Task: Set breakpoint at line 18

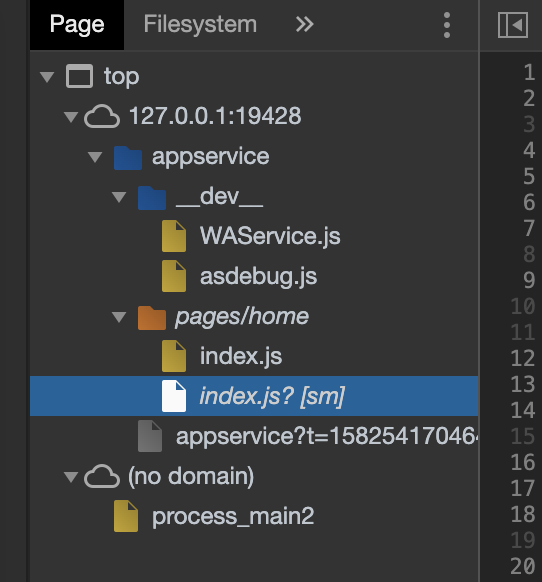Action: pyautogui.click(x=523, y=514)
